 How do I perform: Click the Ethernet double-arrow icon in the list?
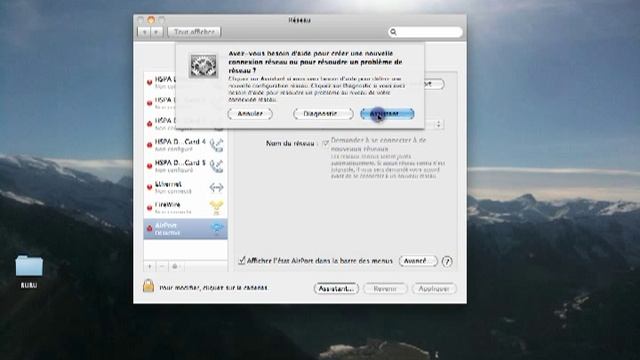216,187
